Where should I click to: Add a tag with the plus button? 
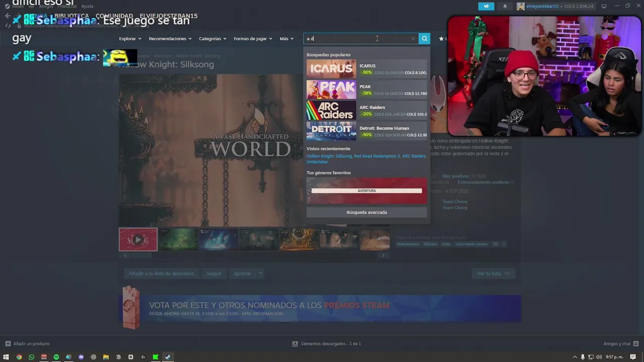(x=504, y=244)
